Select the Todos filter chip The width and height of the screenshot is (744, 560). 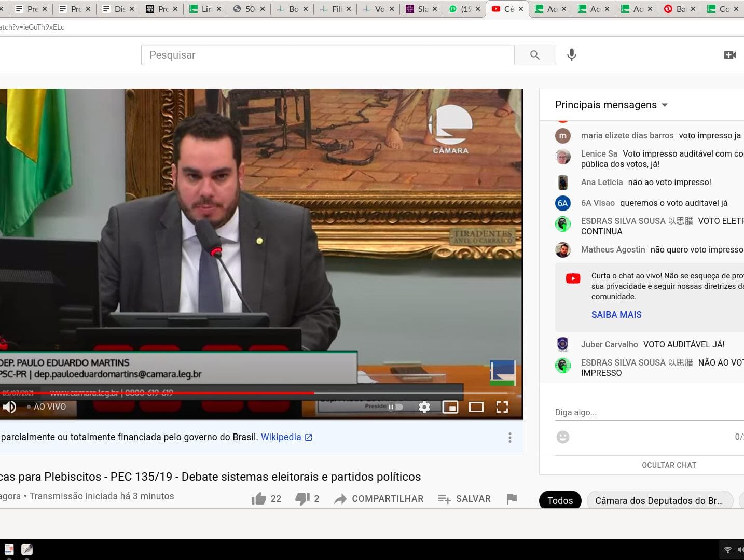[560, 500]
